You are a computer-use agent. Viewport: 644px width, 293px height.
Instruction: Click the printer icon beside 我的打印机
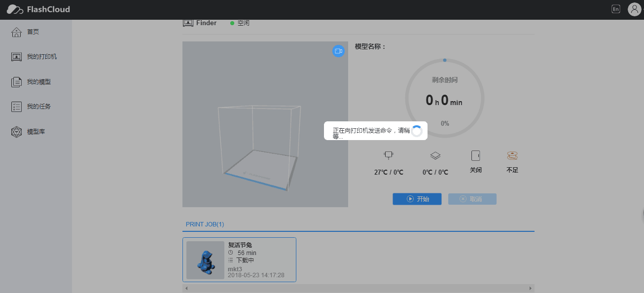(17, 57)
